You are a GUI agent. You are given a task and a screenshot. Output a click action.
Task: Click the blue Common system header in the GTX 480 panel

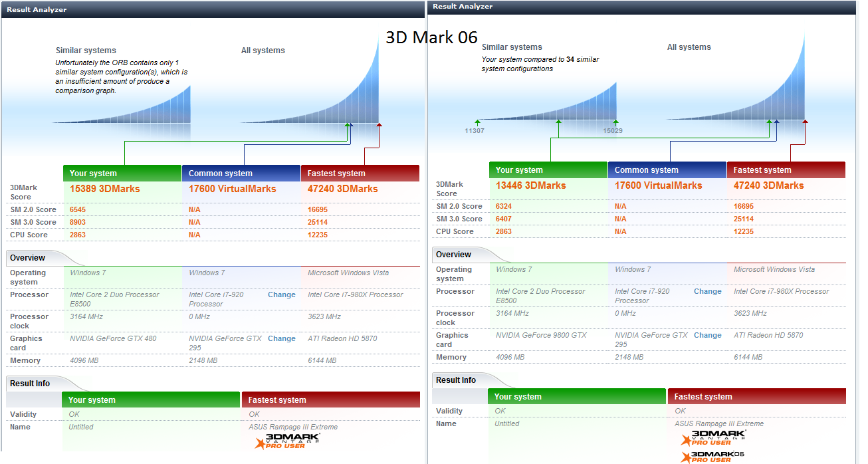(x=241, y=174)
